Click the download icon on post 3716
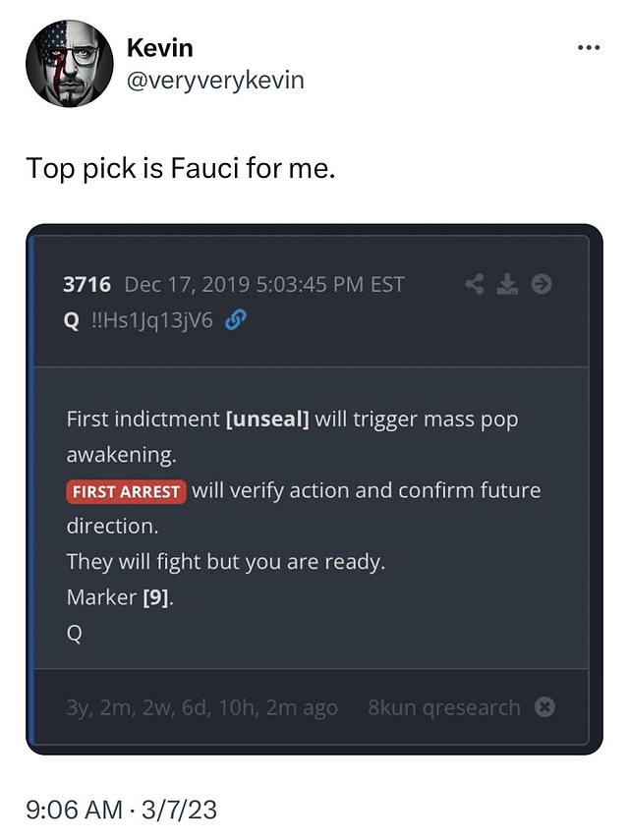 tap(507, 284)
